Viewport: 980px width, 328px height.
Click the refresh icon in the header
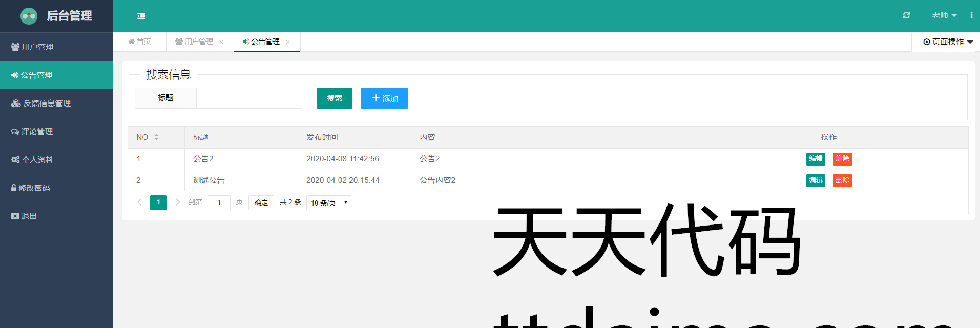tap(906, 15)
